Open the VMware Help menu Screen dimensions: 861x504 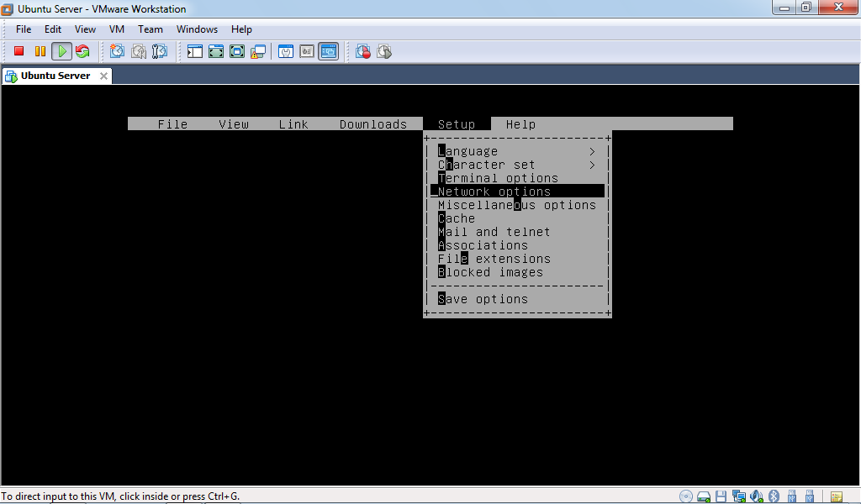241,29
